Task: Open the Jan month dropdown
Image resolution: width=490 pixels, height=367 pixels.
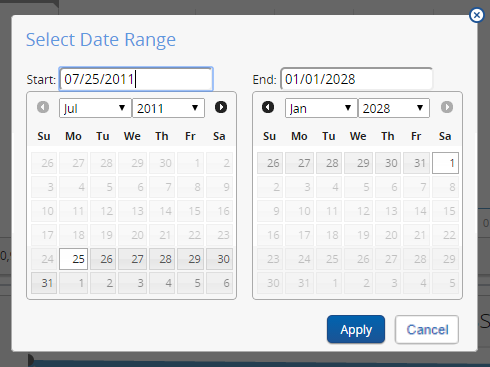Action: tap(321, 108)
